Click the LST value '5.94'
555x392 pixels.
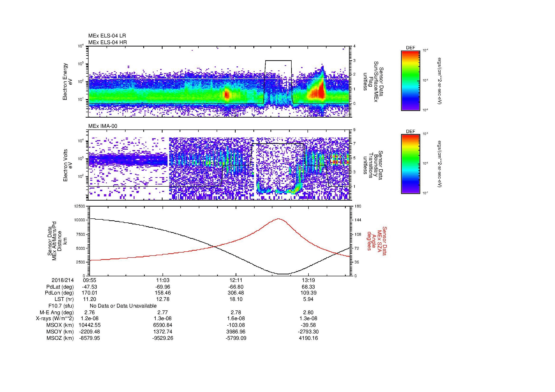308,299
